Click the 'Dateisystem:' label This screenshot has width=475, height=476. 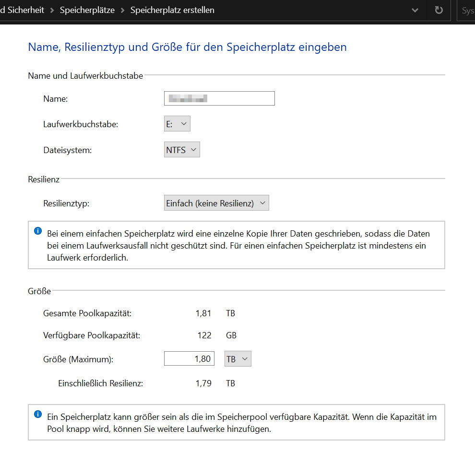pyautogui.click(x=67, y=150)
